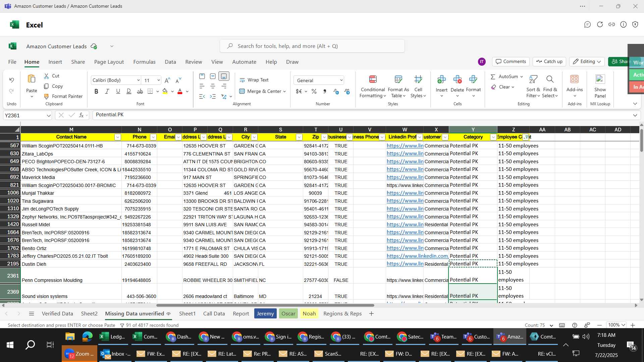
Task: Open the Insert ribbon tab
Action: pyautogui.click(x=55, y=62)
